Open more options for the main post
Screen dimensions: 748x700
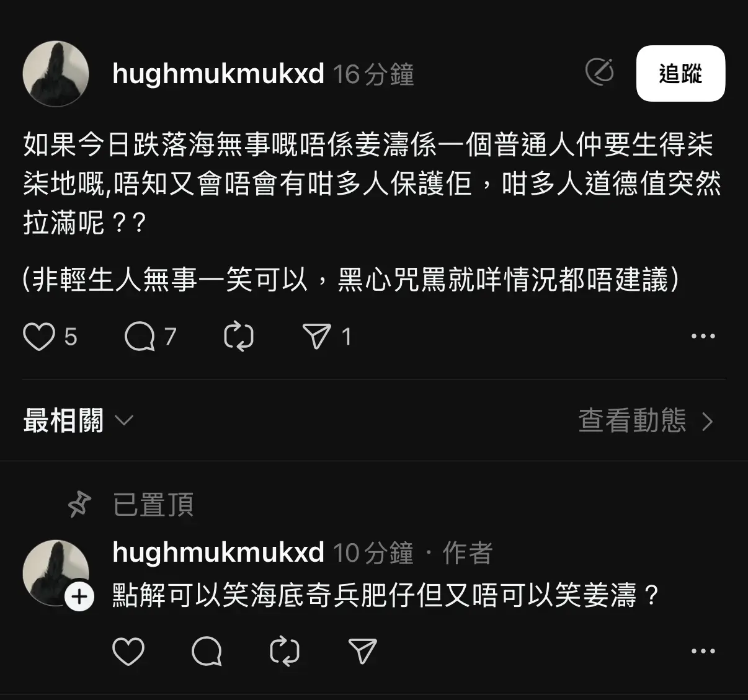(x=703, y=336)
